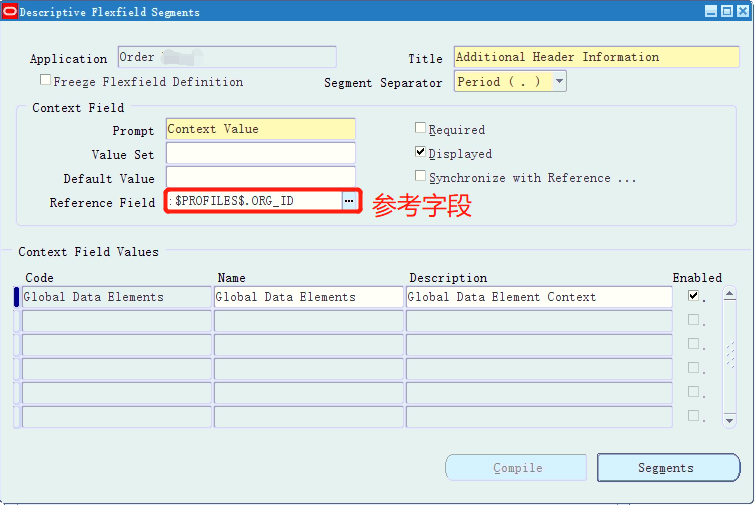Uncheck the Displayed checkbox
The height and width of the screenshot is (505, 755).
point(420,152)
